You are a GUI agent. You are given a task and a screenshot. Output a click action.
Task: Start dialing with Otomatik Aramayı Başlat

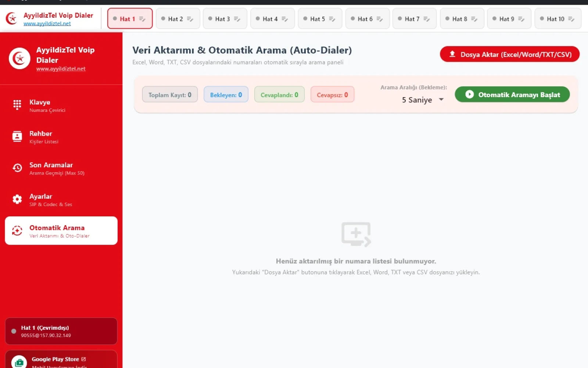512,95
